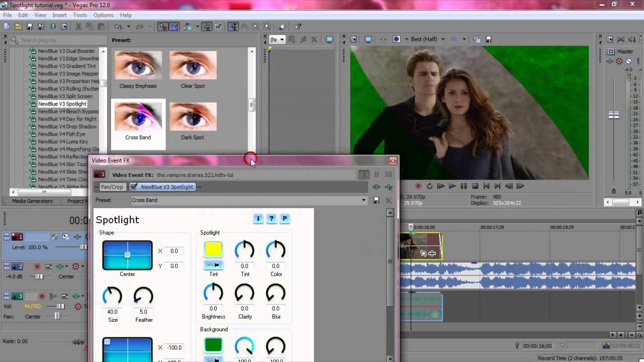Screen dimensions: 644x362
Task: Click Video Preview on External Monitor icon
Action: point(368,39)
